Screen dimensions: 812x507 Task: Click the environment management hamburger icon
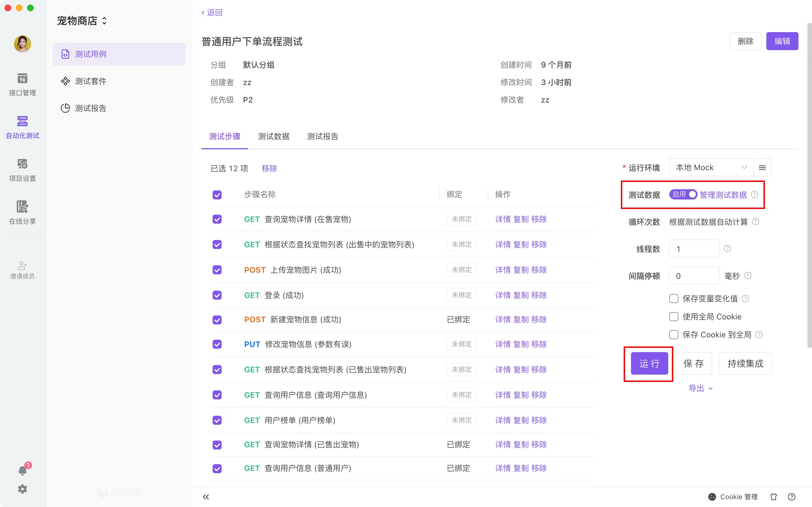[762, 168]
